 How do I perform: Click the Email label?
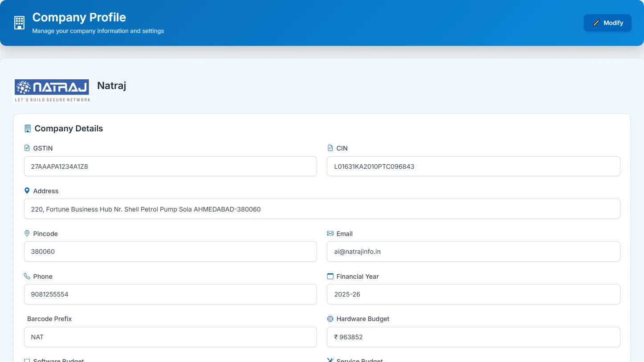[x=345, y=234]
